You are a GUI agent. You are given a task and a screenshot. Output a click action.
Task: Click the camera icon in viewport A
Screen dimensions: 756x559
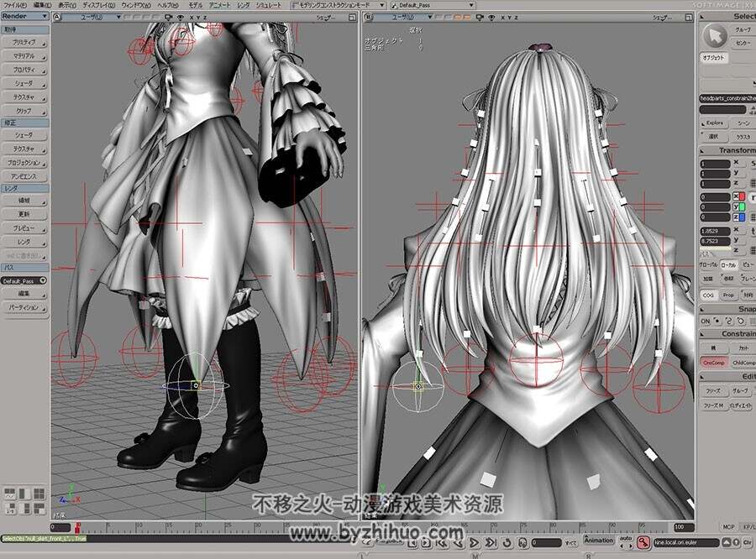point(168,17)
